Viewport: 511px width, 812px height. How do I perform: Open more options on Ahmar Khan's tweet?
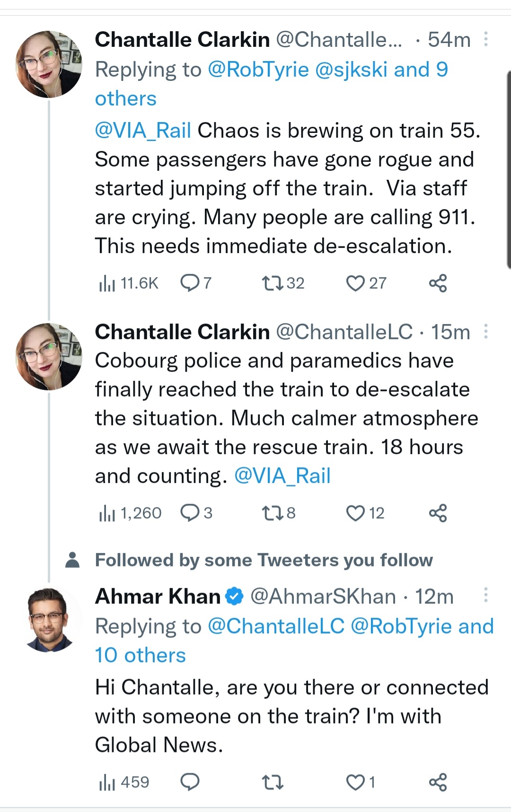485,596
